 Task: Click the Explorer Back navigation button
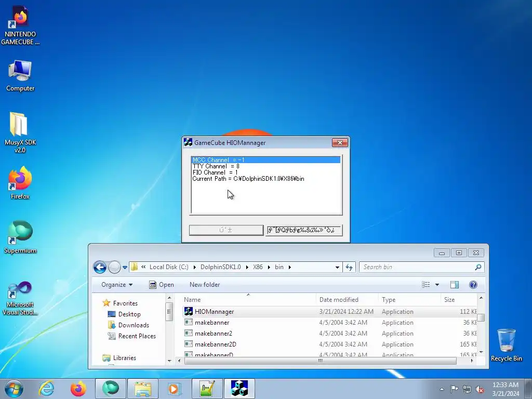tap(100, 268)
